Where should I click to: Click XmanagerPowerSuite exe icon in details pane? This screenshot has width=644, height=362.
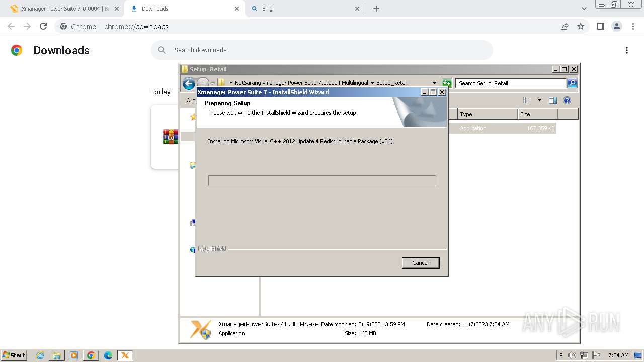coord(200,329)
